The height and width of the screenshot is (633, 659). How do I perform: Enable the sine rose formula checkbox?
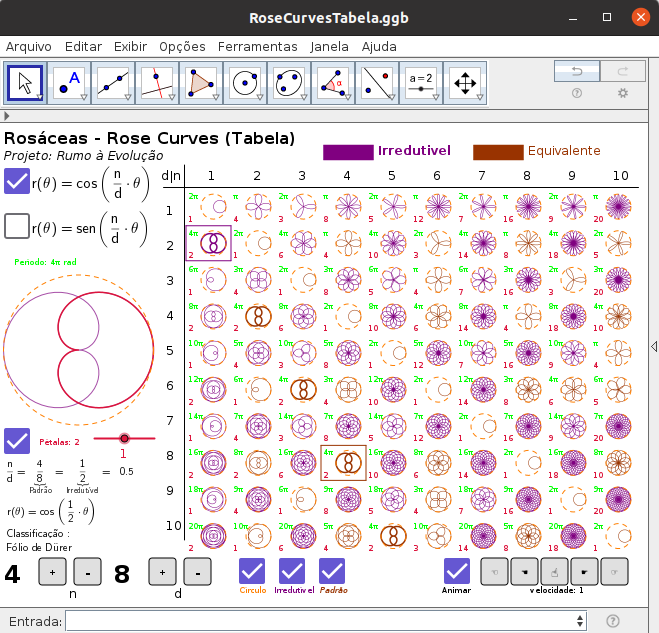tap(17, 226)
